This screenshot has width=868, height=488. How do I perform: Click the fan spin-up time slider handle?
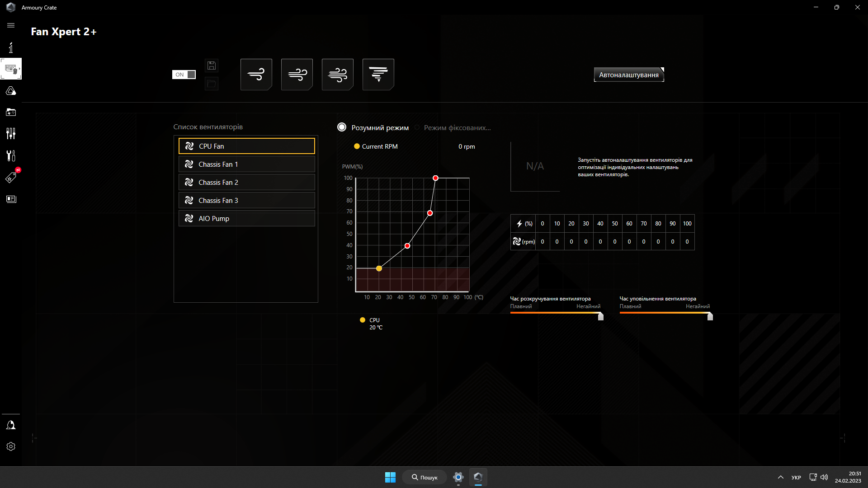(600, 317)
